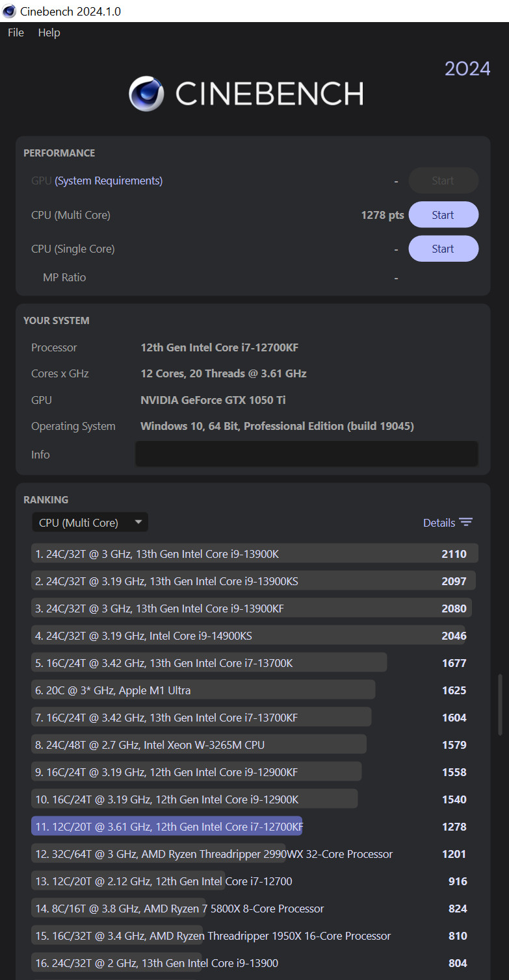
Task: Toggle the ranking Details view
Action: coord(439,523)
